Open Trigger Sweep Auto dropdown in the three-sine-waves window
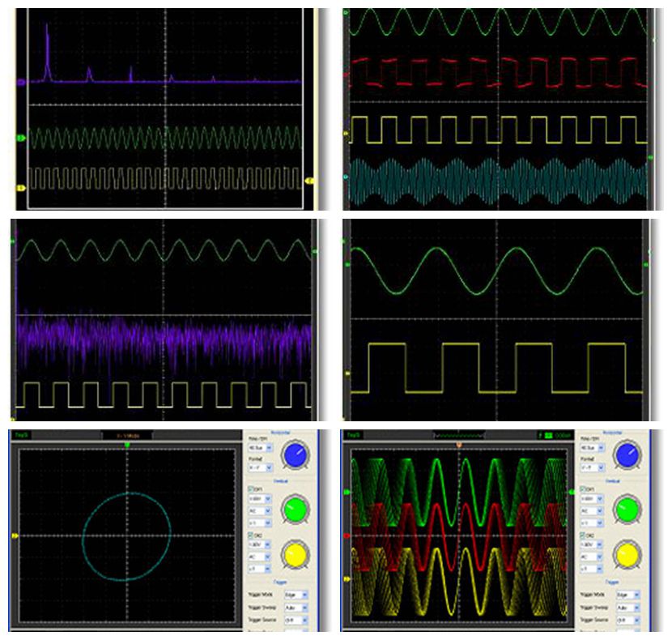672x640 pixels. (x=628, y=608)
